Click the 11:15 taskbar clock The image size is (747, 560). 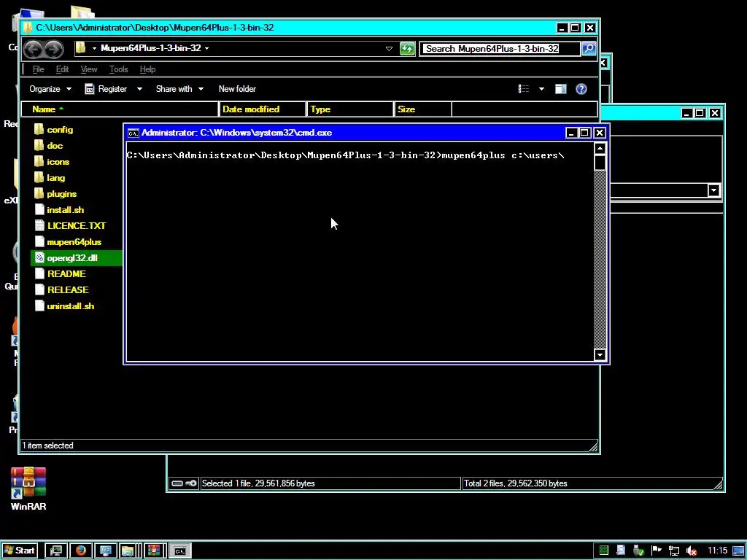(717, 551)
